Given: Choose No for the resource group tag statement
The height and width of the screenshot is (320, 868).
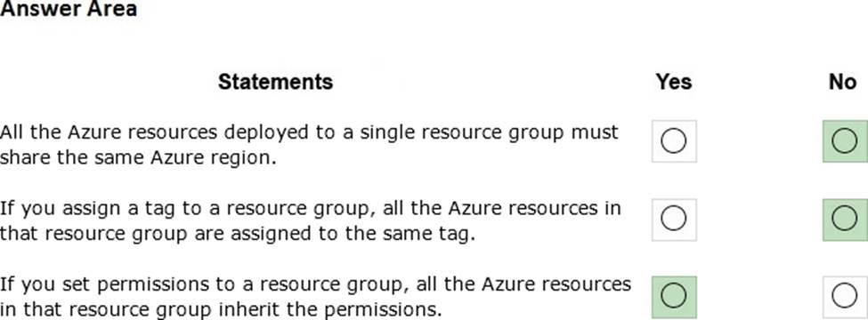Looking at the screenshot, I should [845, 220].
